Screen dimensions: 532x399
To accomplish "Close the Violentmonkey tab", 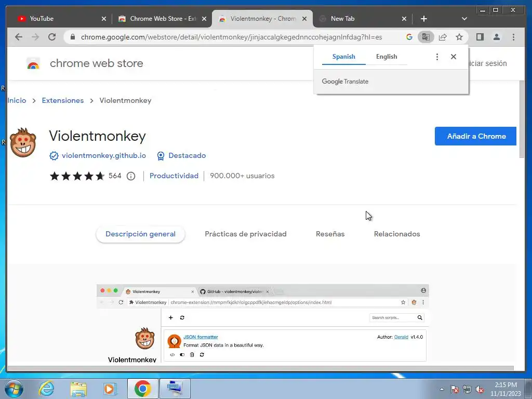I will pos(304,19).
